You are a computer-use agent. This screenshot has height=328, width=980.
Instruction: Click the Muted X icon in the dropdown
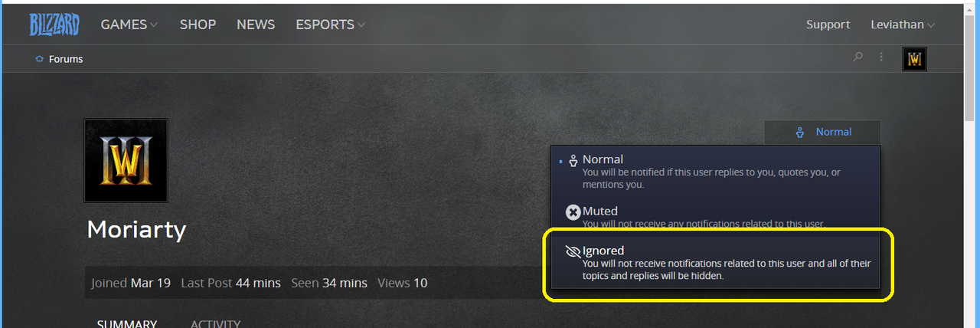tap(573, 212)
